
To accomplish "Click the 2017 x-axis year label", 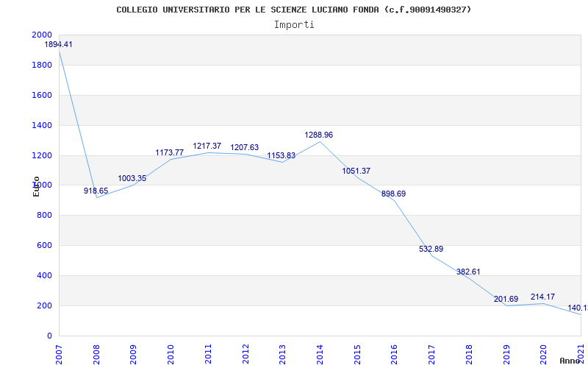I will 431,355.
